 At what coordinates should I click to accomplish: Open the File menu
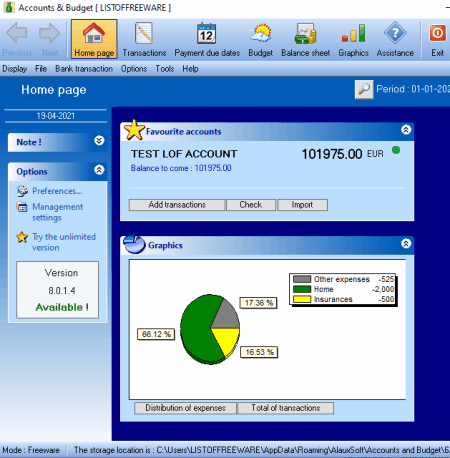point(41,69)
